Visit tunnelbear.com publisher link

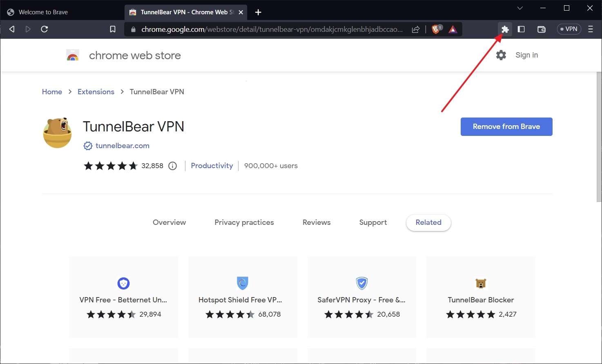click(123, 146)
